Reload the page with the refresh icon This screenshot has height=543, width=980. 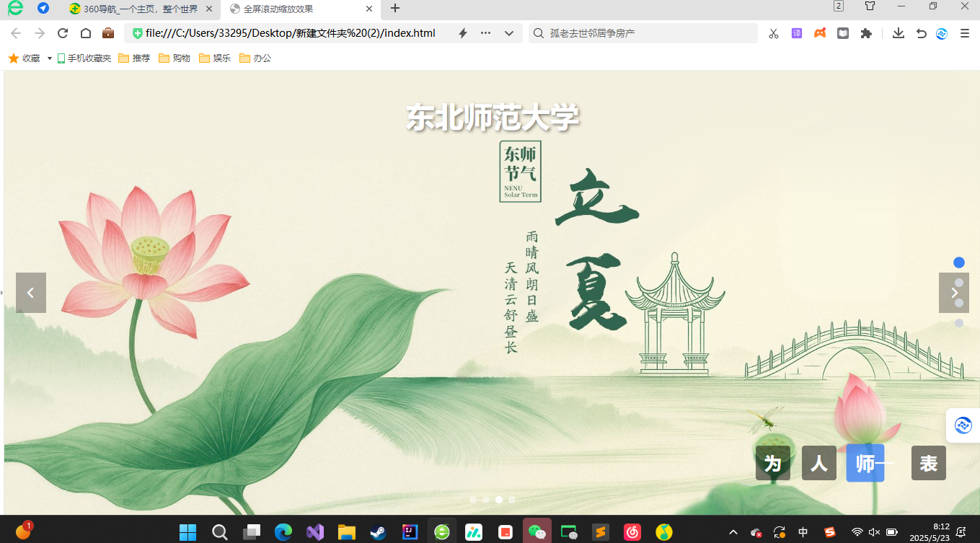tap(63, 33)
